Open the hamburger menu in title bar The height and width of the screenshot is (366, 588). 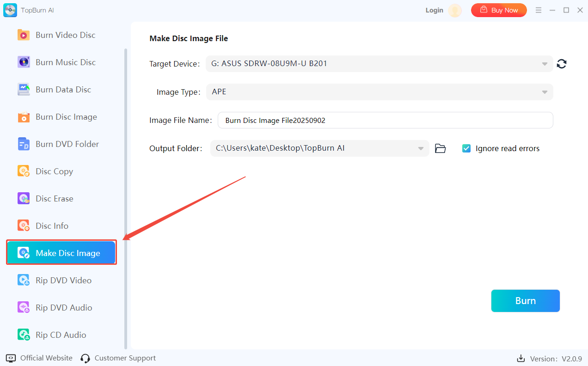[x=538, y=10]
